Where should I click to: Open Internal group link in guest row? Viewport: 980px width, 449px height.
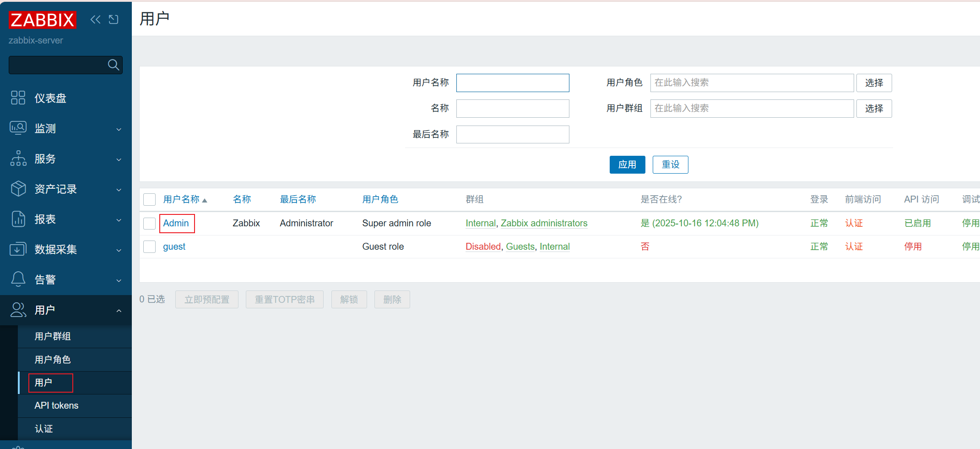point(554,246)
